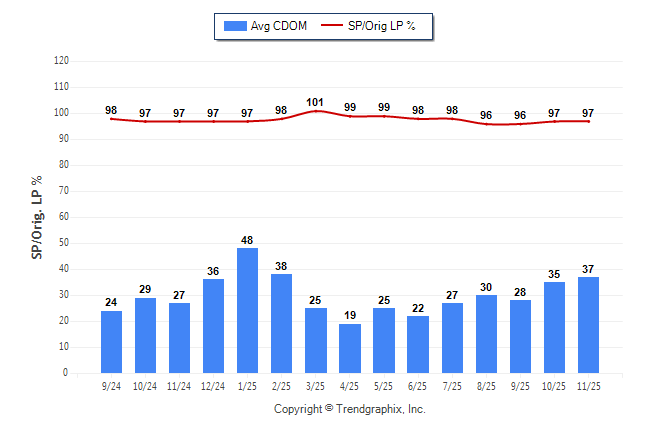
Task: Click the 1/25 x-axis label
Action: coord(247,385)
